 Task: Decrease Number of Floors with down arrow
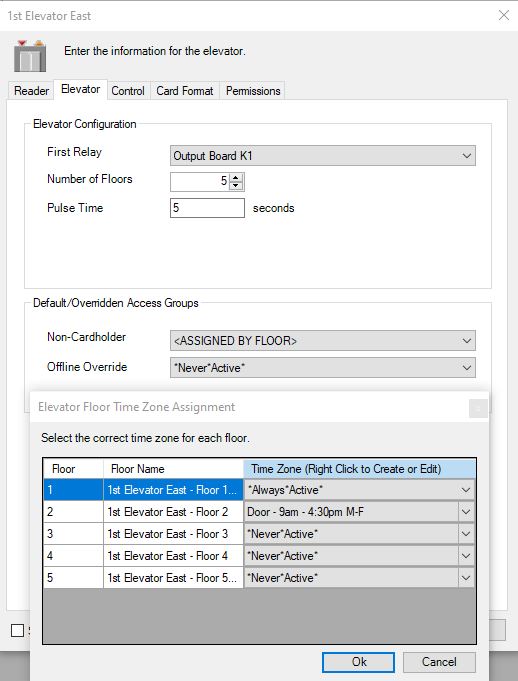(236, 186)
